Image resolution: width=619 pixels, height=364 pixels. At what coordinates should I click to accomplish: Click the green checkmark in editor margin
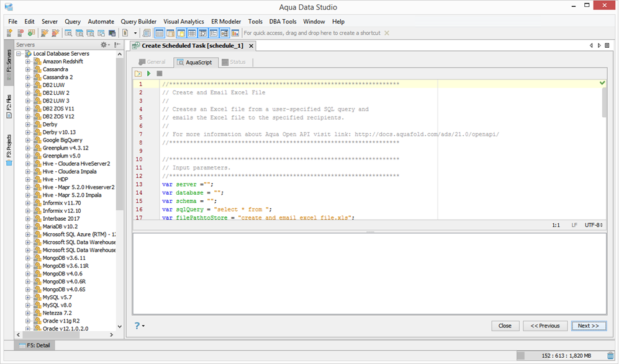click(x=602, y=83)
